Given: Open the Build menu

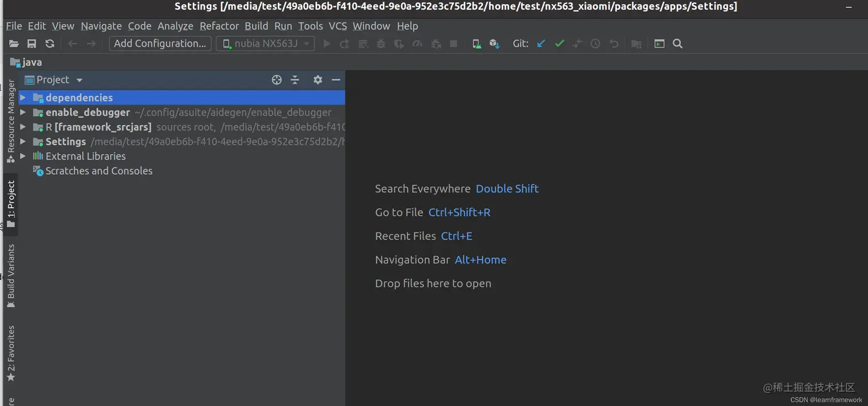Looking at the screenshot, I should pyautogui.click(x=256, y=26).
